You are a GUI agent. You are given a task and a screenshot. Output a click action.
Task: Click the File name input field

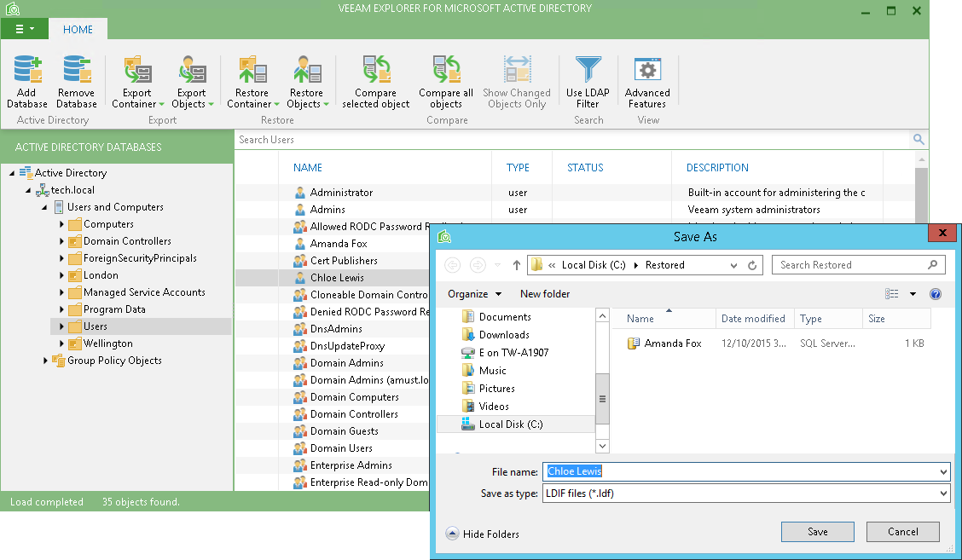(739, 471)
